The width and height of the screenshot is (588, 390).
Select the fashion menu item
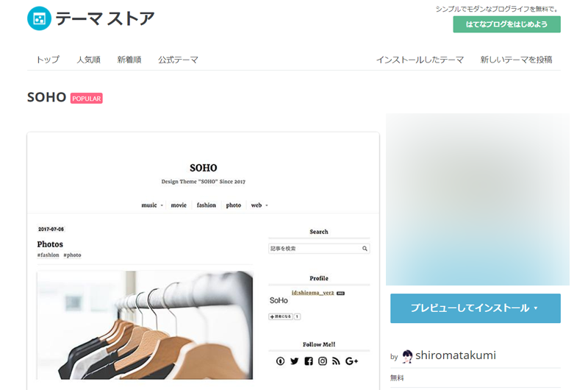click(207, 205)
